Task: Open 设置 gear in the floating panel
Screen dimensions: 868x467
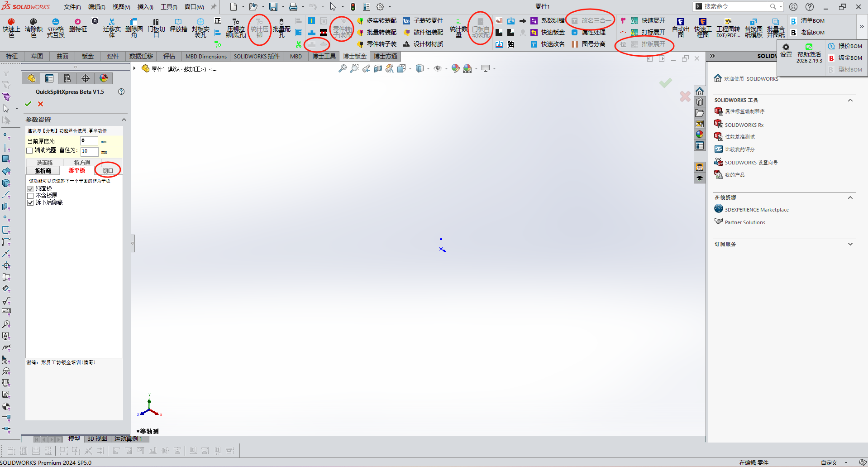Action: [x=786, y=47]
